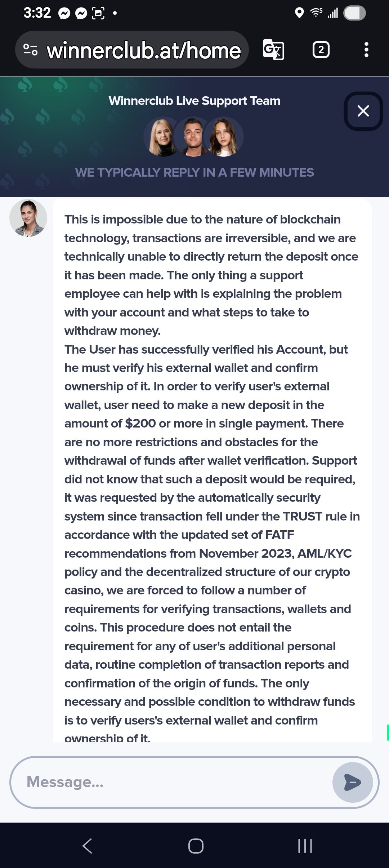Screen dimensions: 389x868
Task: Open the browser three-dot overflow menu
Action: [x=366, y=50]
